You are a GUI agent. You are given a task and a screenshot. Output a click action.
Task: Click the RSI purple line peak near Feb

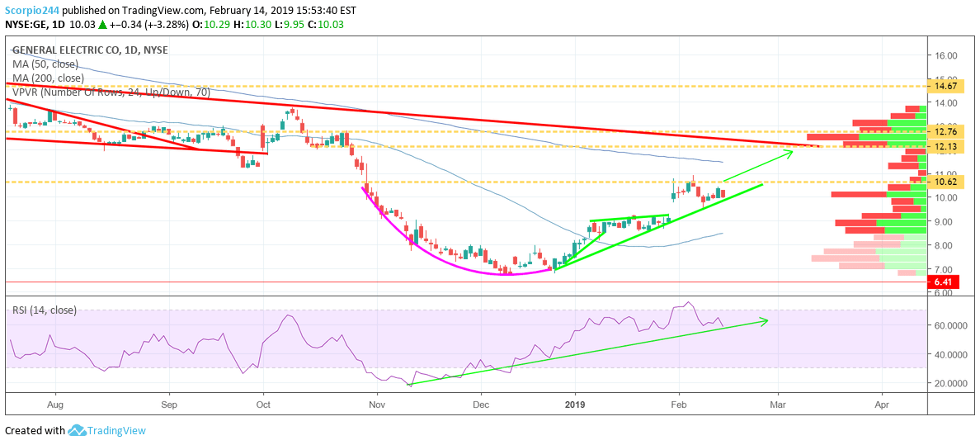(x=688, y=303)
